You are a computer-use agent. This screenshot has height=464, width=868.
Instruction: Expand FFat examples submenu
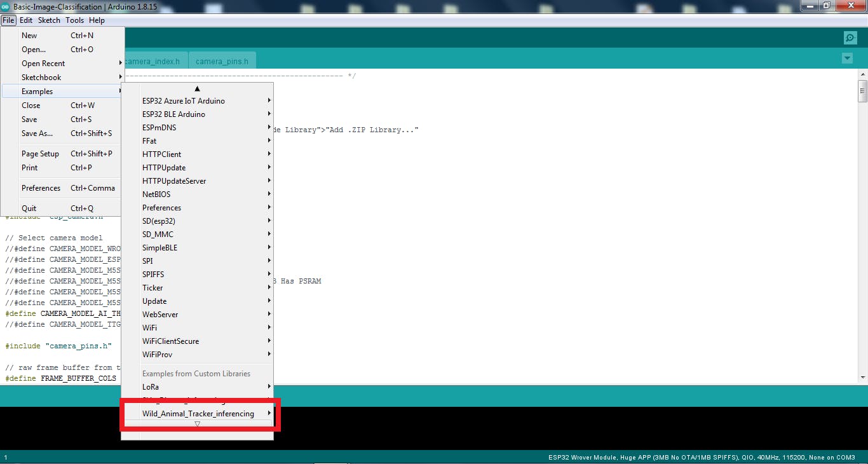point(197,141)
